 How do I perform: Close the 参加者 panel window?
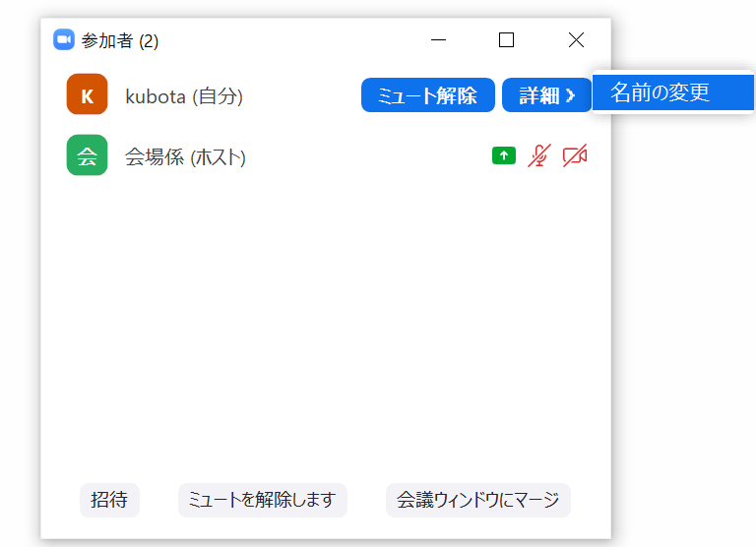coord(576,40)
